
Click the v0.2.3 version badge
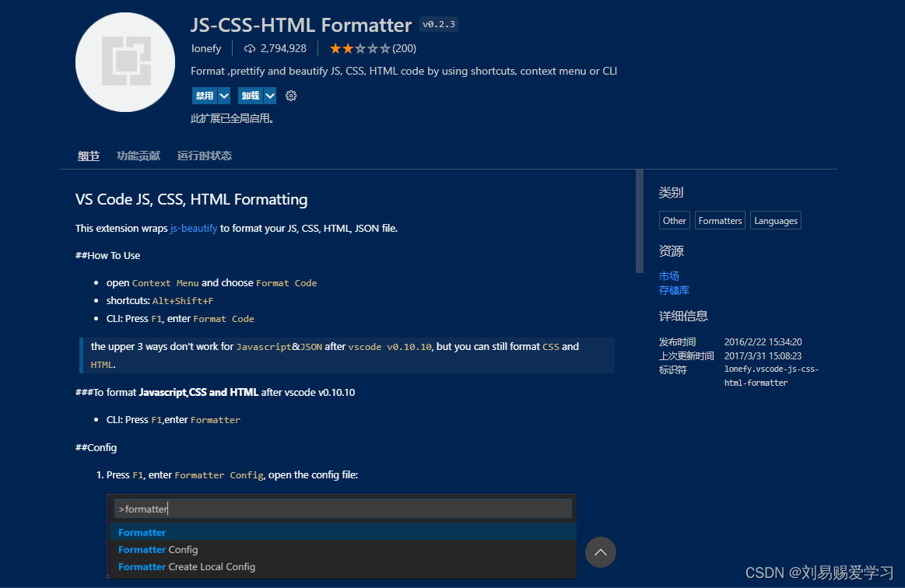click(439, 24)
